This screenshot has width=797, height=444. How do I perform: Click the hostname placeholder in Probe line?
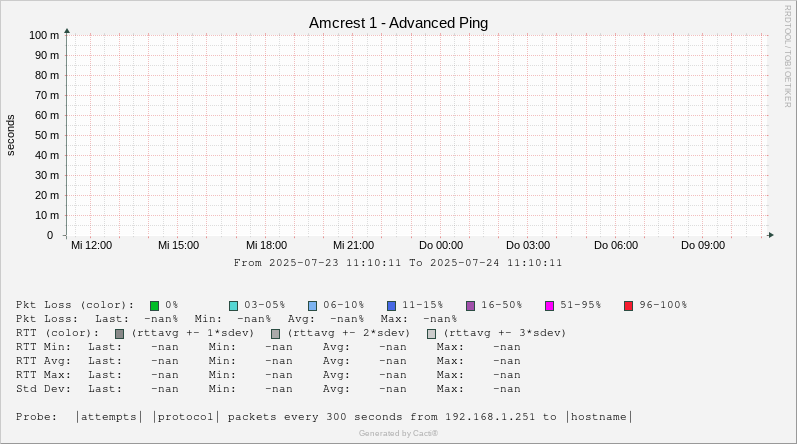click(600, 417)
